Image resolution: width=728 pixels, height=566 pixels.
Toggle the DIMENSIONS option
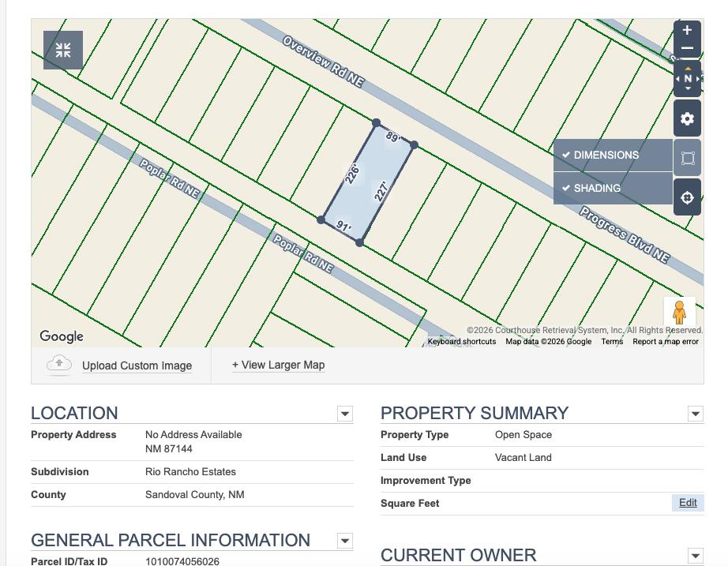click(x=613, y=155)
